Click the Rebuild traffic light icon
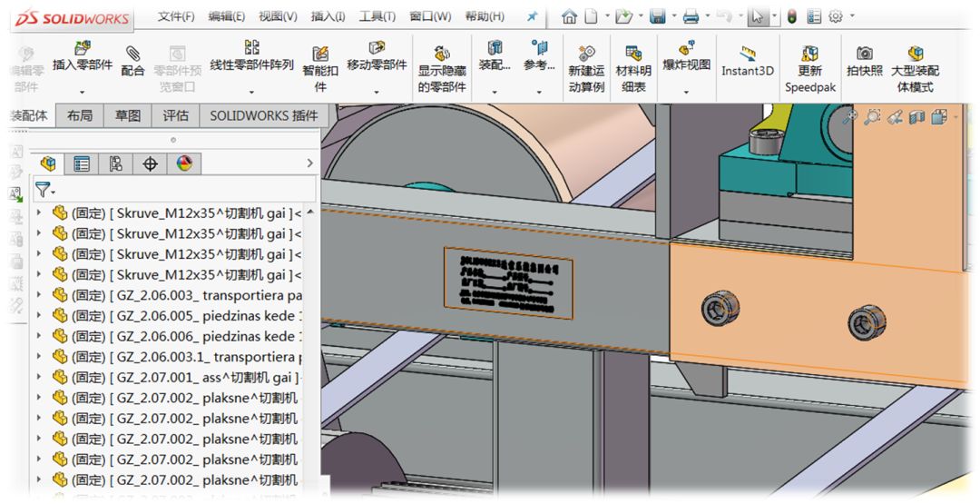The image size is (980, 504). pos(792,17)
